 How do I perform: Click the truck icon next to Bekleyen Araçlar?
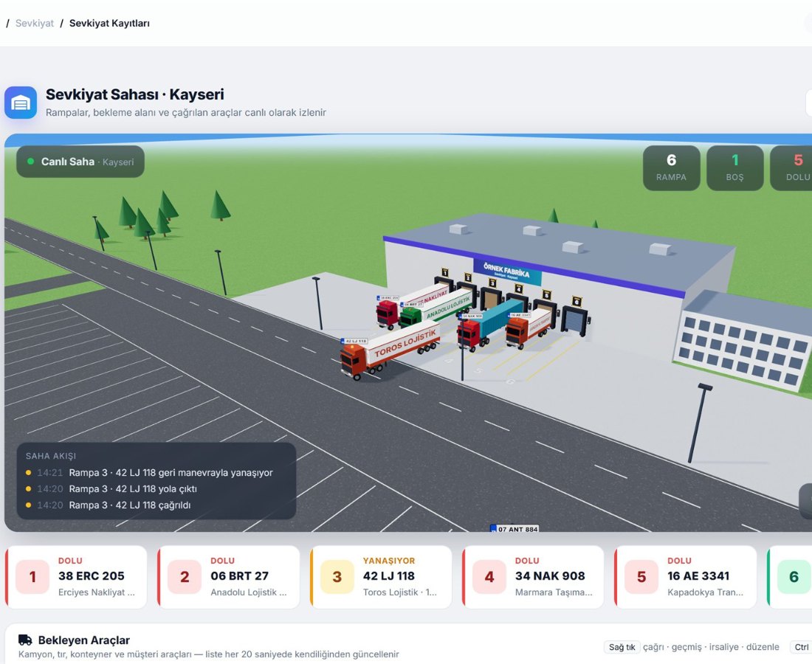(x=25, y=640)
